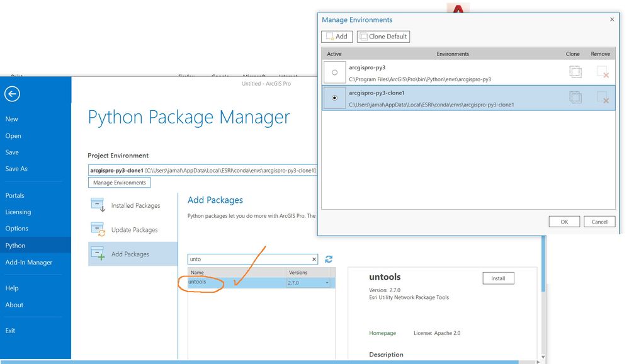Open the untools Homepage link

(x=383, y=333)
